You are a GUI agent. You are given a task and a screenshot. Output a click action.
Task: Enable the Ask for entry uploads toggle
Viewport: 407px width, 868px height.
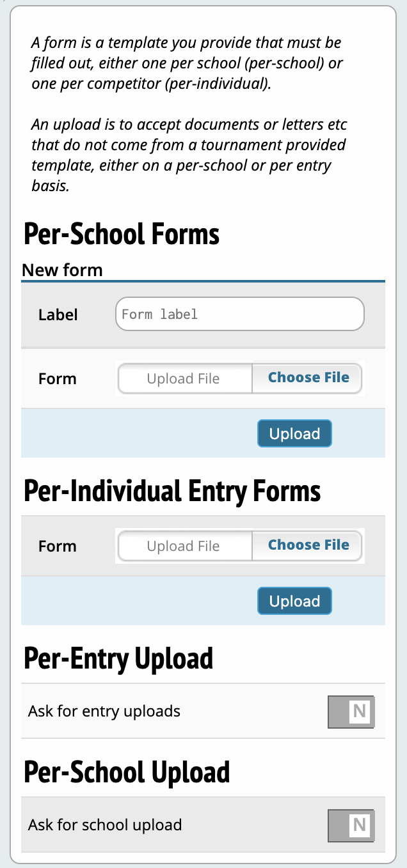(351, 711)
